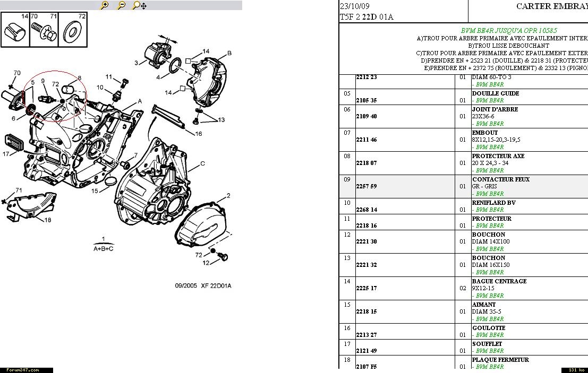Select part reference 2225 17
This screenshot has width=588, height=373.
click(367, 288)
